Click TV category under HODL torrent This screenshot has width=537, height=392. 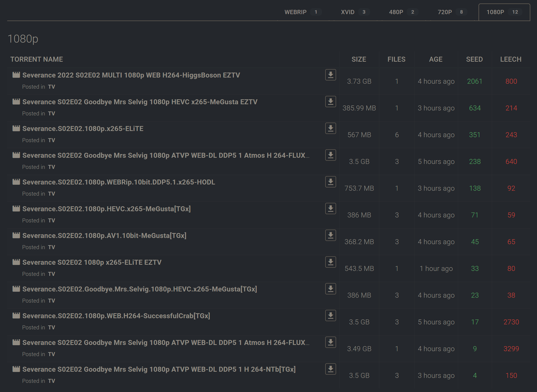click(52, 194)
